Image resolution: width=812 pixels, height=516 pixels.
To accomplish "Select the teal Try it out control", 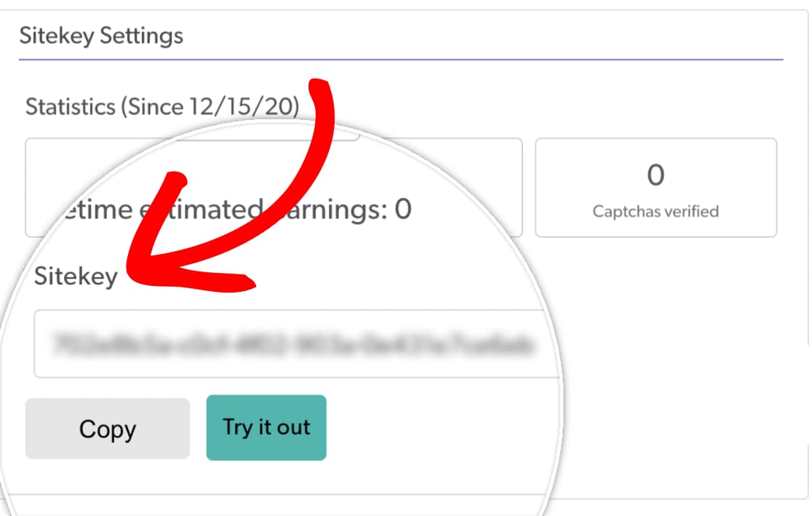I will pos(266,428).
